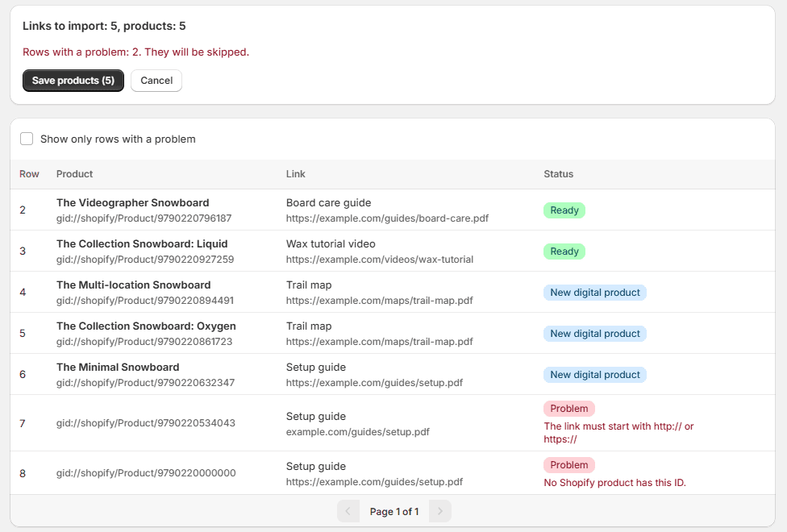Click the wax-tutorial video URL
Viewport: 787px width, 532px height.
380,260
